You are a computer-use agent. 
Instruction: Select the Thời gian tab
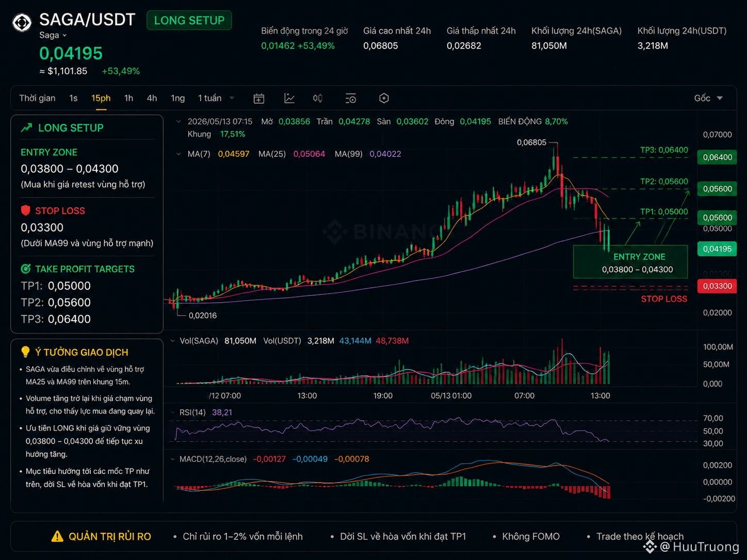point(37,98)
